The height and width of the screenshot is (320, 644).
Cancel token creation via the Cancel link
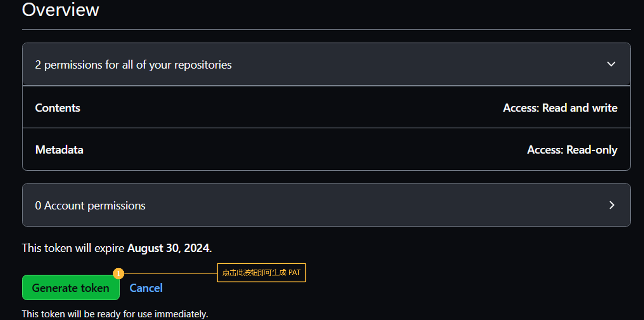pos(146,288)
